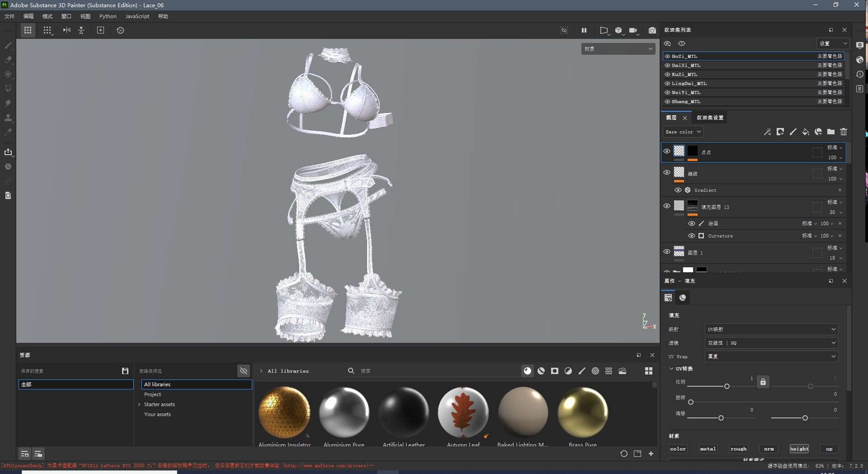Delete layer with the trash icon
868x474 pixels.
[x=843, y=132]
